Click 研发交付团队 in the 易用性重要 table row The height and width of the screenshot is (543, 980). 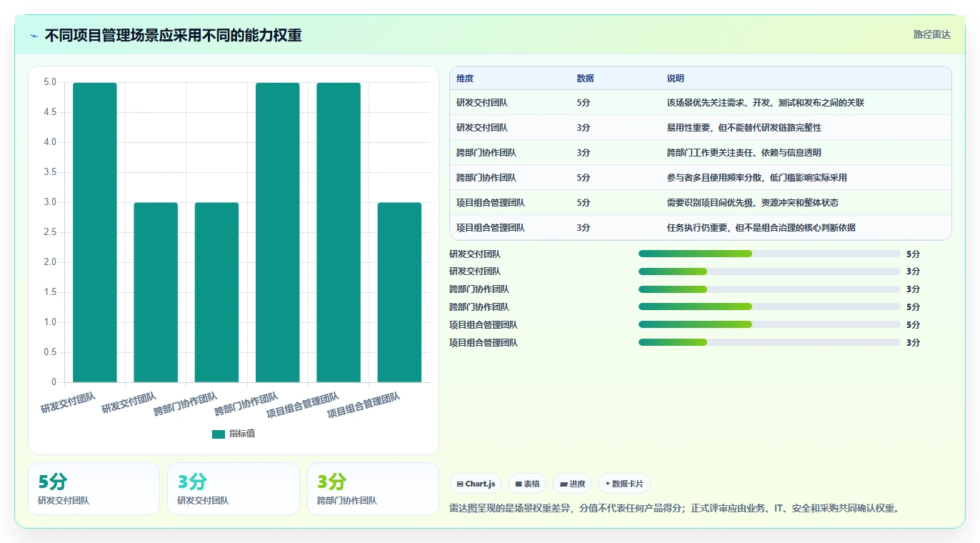coord(482,128)
